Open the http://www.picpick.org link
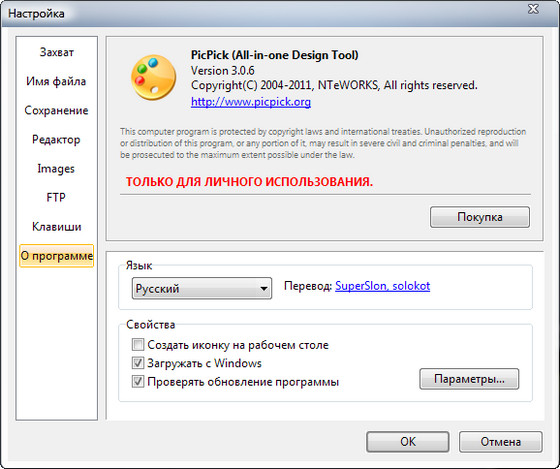 pos(251,102)
